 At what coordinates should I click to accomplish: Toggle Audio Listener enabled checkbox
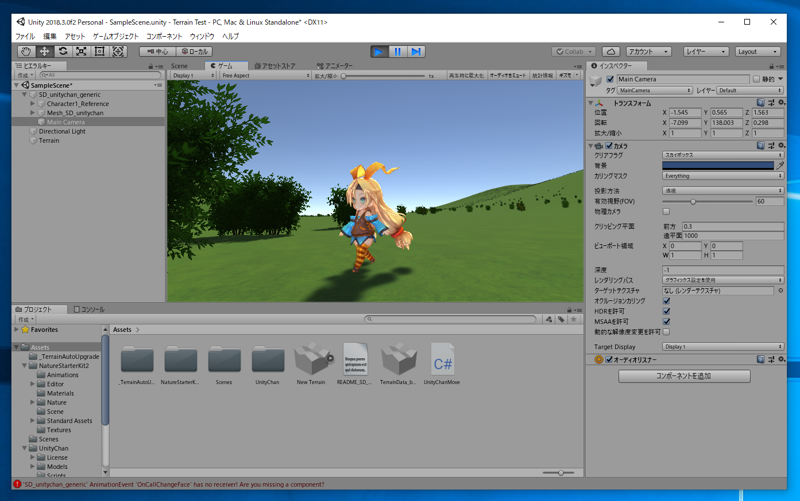click(x=609, y=360)
